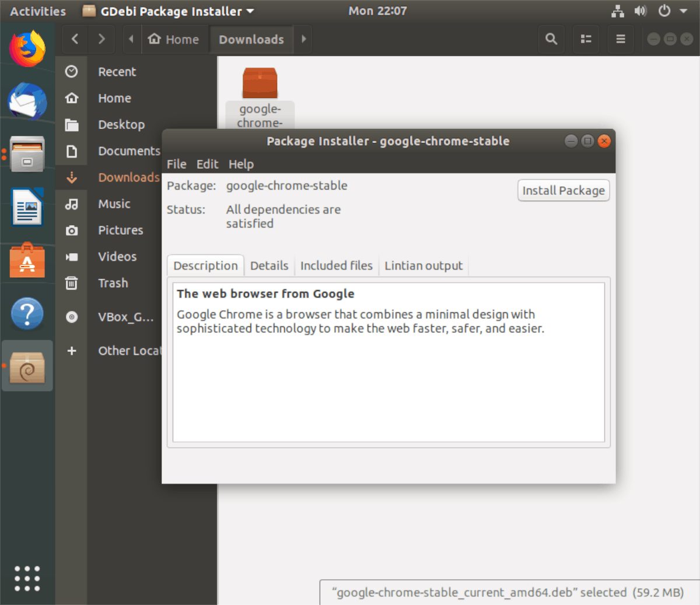Open the Edit menu in Package Installer
This screenshot has width=700, height=605.
tap(207, 165)
